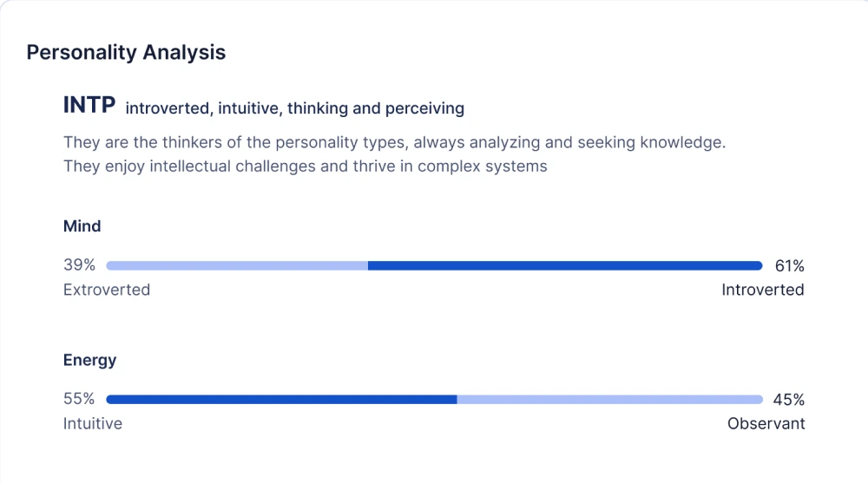Click the 61% Introverted percentage value
This screenshot has width=868, height=483.
(789, 266)
